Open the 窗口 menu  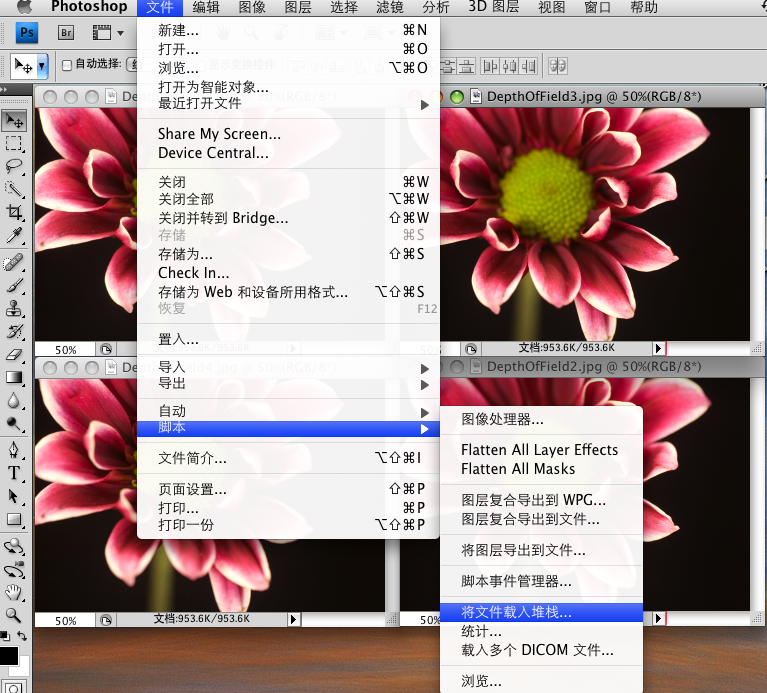(597, 7)
